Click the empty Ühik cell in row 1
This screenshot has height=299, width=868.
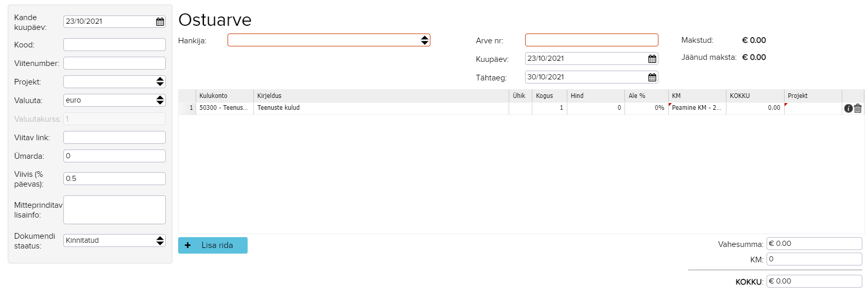click(x=520, y=108)
